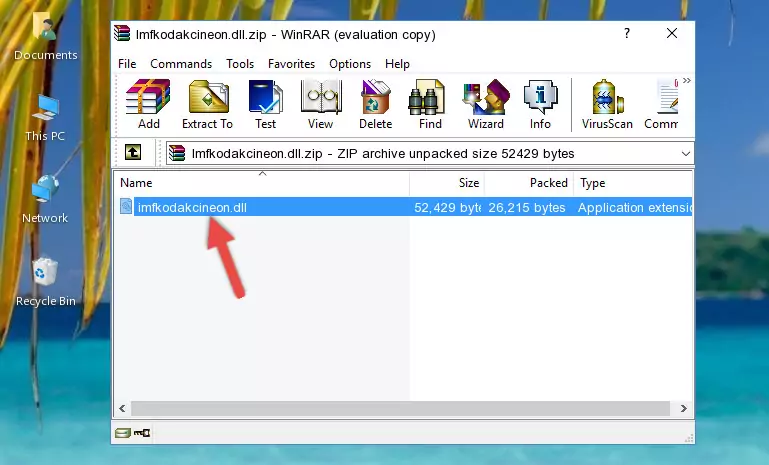Select Recycle Bin desktop icon
The image size is (769, 465).
(x=46, y=282)
